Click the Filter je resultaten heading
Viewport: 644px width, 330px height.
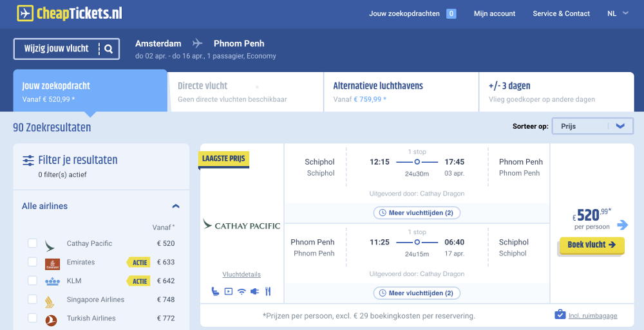(78, 160)
